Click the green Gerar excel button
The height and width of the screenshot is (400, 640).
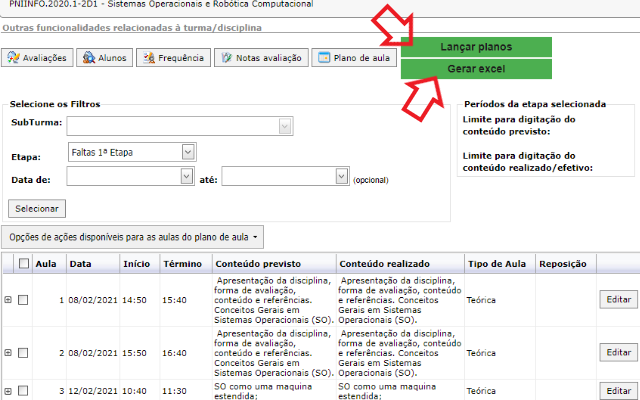(476, 69)
